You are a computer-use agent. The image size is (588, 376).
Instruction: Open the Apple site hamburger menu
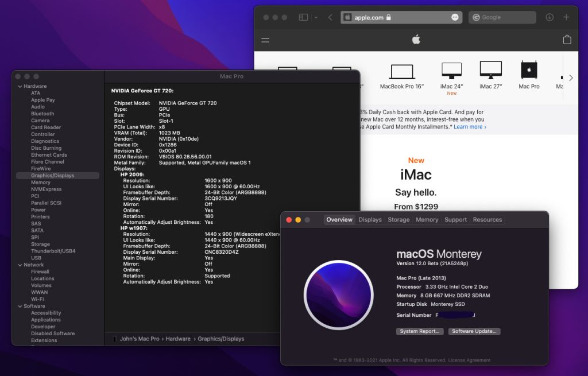pyautogui.click(x=265, y=40)
